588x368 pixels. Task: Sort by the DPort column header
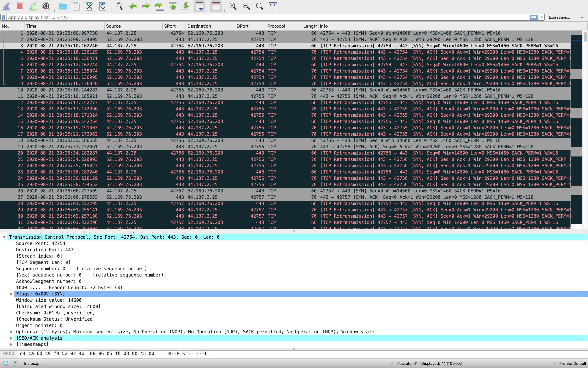[250, 26]
